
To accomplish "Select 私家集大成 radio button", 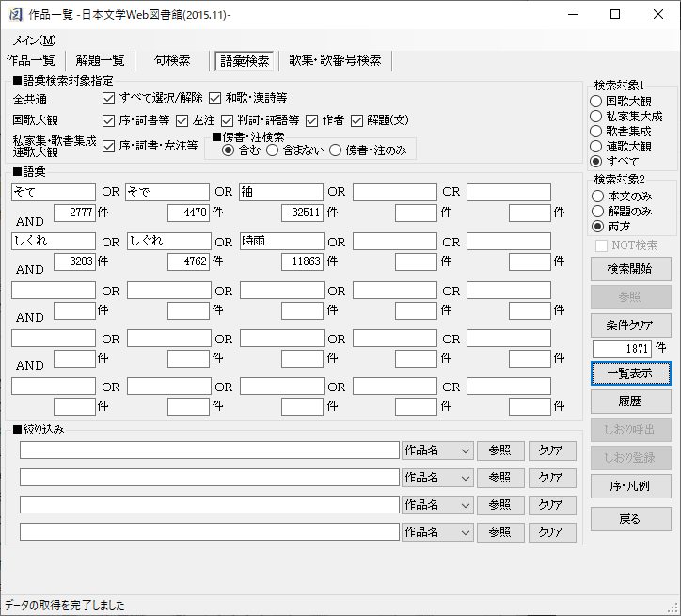I will click(x=596, y=117).
